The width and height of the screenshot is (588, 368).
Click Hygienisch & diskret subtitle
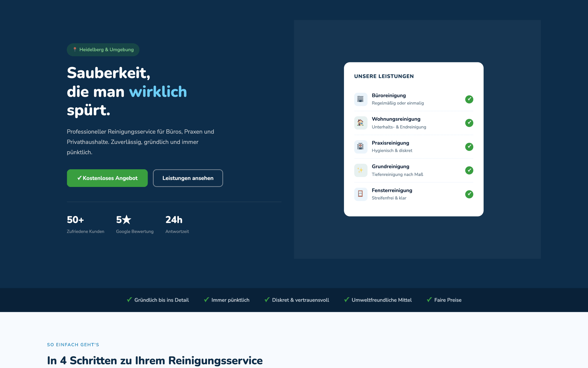tap(392, 150)
